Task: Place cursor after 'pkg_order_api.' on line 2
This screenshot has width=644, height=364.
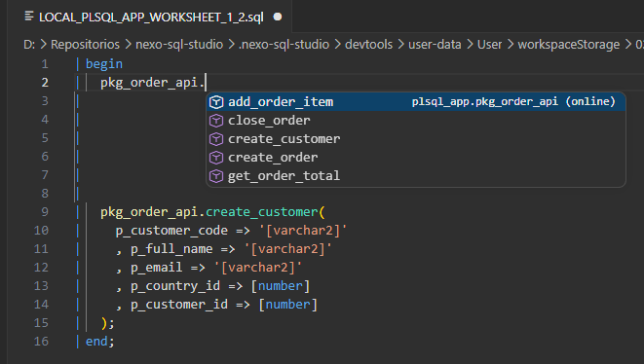Action: click(x=206, y=83)
